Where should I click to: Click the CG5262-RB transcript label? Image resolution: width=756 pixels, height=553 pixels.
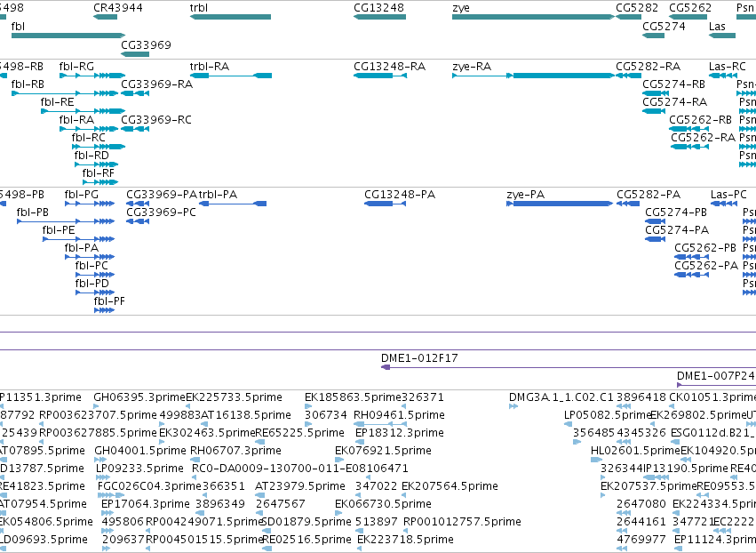point(701,120)
